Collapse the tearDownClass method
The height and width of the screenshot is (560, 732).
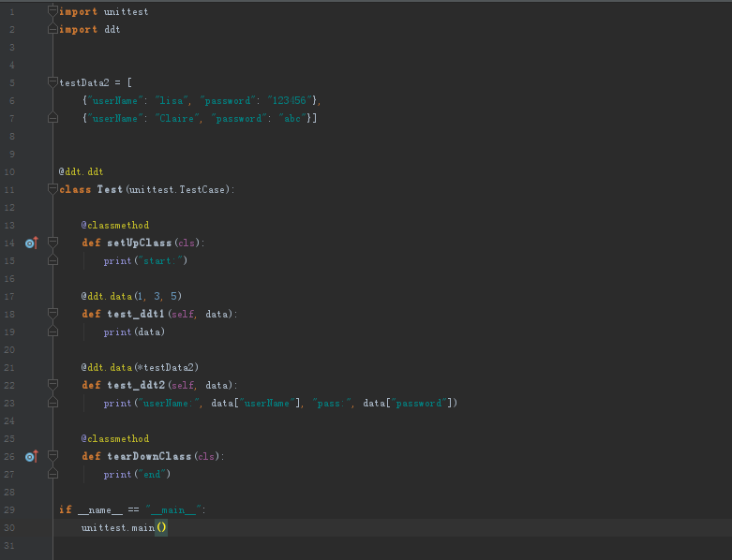[x=52, y=456]
